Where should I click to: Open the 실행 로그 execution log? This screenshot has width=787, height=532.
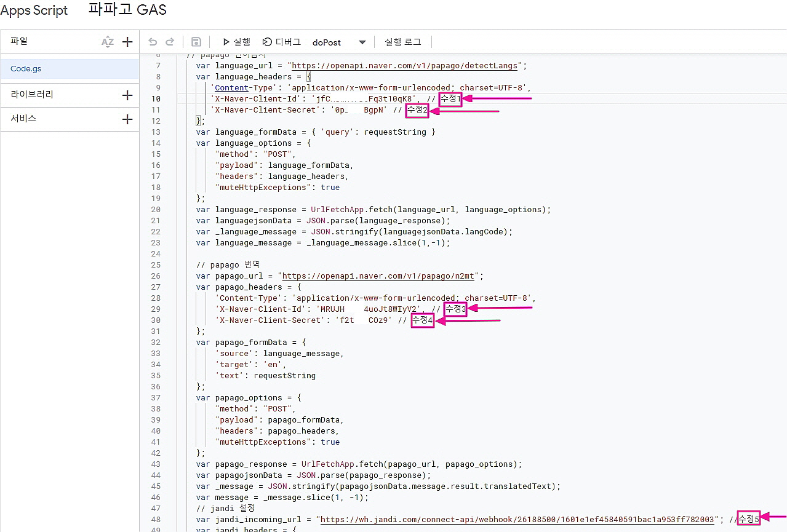pyautogui.click(x=402, y=42)
